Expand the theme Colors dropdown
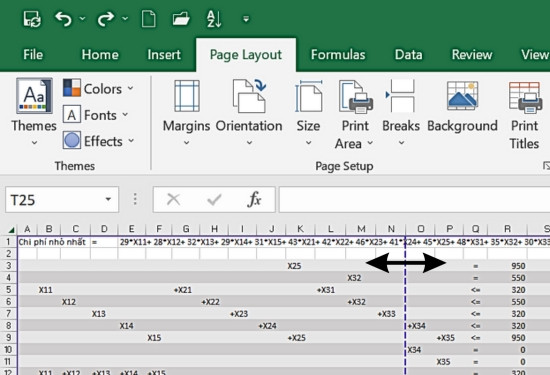This screenshot has width=550, height=375. point(99,88)
